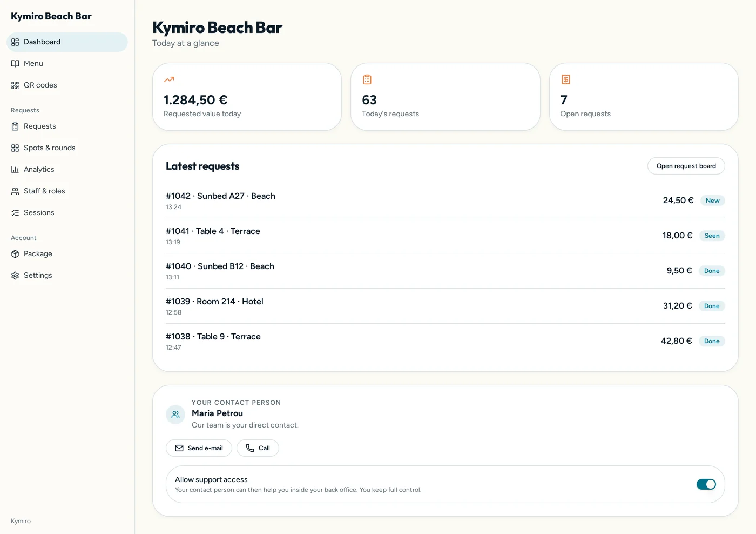Open request #1039 Room 214 Hotel
756x534 pixels.
[445, 306]
